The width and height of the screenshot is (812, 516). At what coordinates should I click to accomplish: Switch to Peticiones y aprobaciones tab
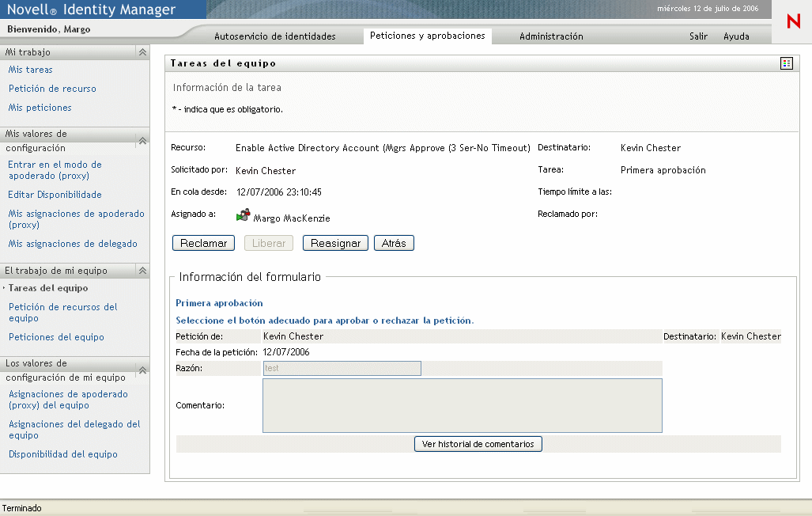(427, 36)
